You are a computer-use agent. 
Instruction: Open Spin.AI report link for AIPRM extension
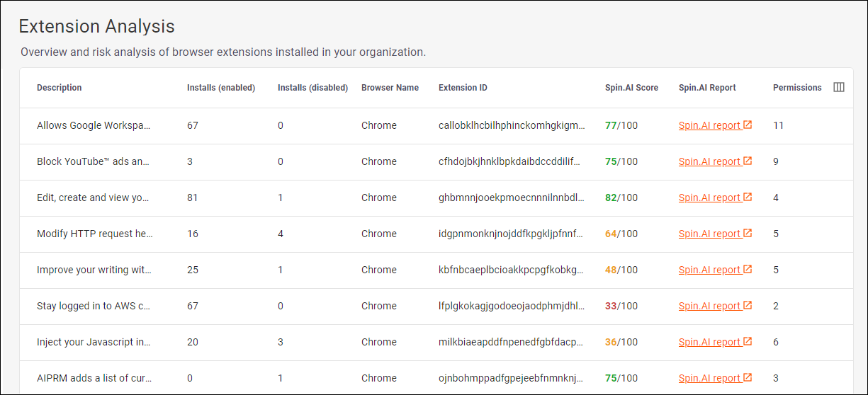tap(709, 378)
